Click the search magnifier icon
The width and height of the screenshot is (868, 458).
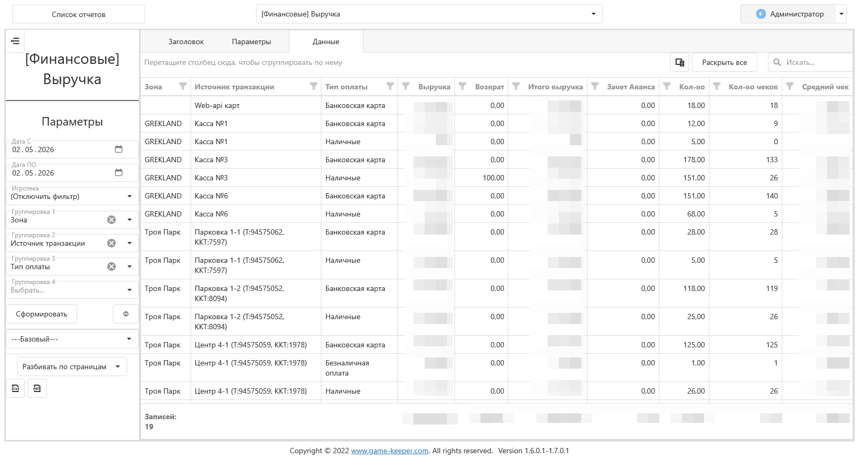[777, 62]
